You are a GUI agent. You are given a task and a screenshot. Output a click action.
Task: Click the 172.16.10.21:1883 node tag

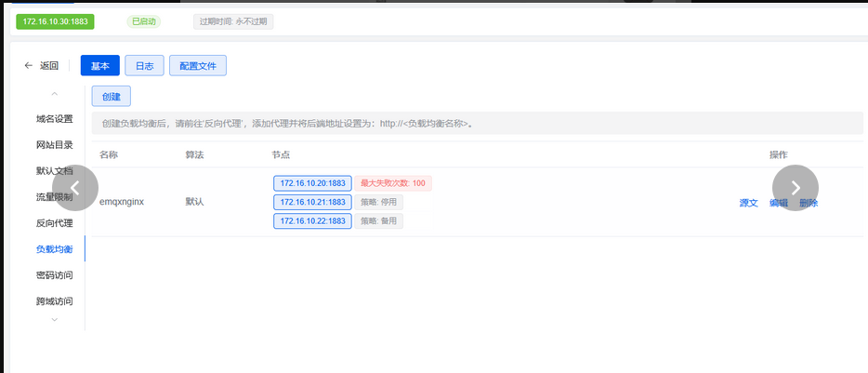(312, 202)
